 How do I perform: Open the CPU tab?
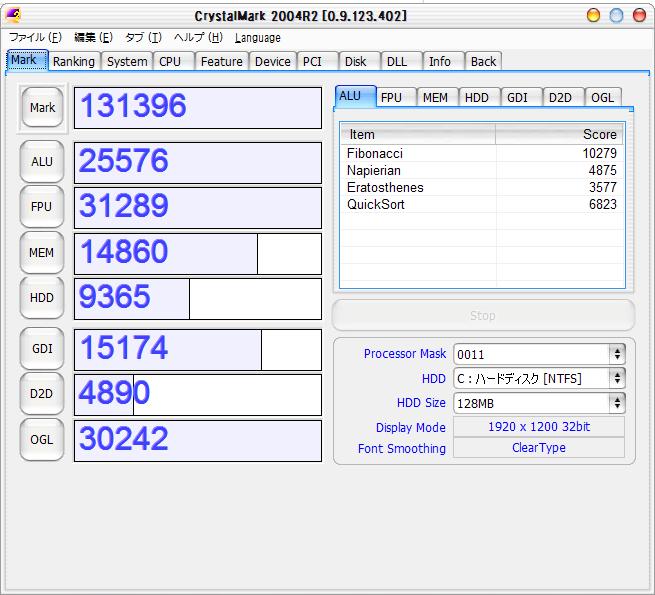[173, 61]
